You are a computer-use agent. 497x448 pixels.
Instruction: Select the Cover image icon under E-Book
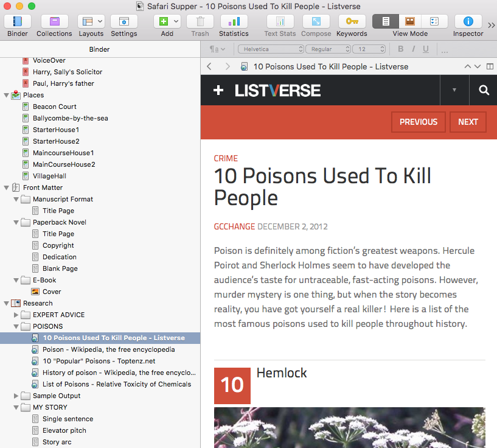(x=35, y=292)
